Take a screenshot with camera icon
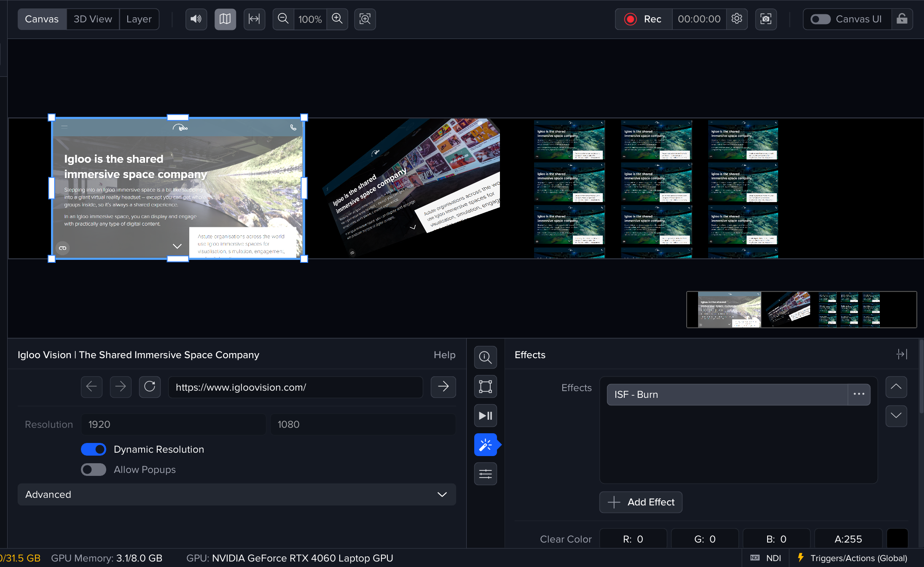This screenshot has width=924, height=567. point(766,19)
